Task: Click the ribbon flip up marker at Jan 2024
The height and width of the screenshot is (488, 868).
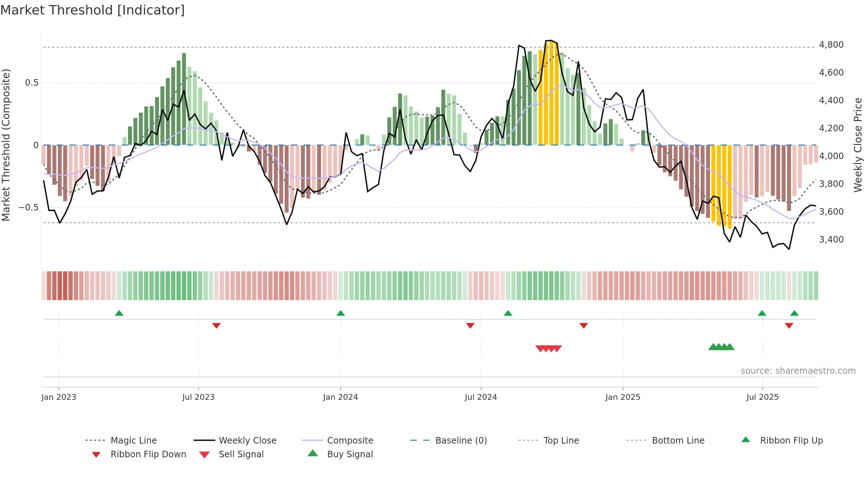Action: point(340,313)
